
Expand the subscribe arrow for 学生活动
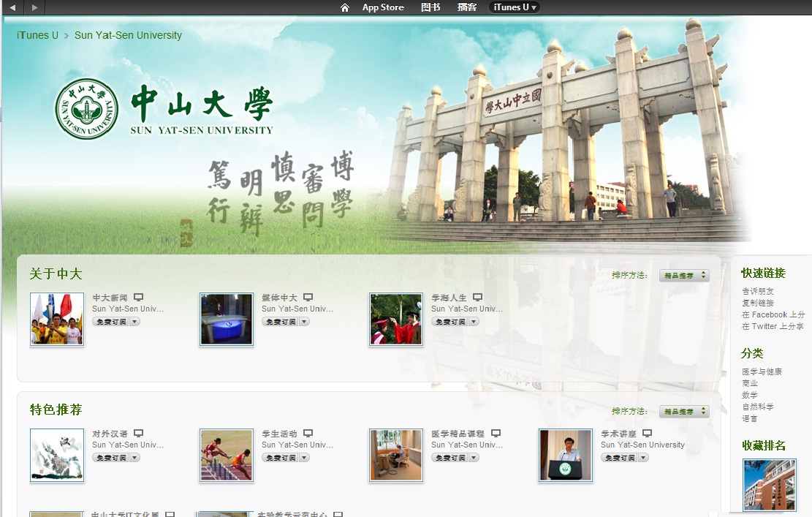[305, 458]
